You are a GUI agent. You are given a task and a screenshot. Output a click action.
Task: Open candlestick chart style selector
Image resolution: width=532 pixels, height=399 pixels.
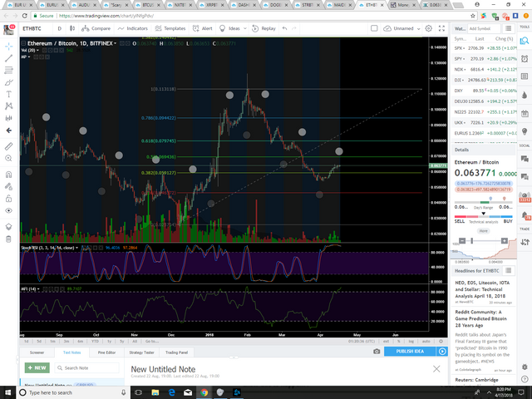72,28
